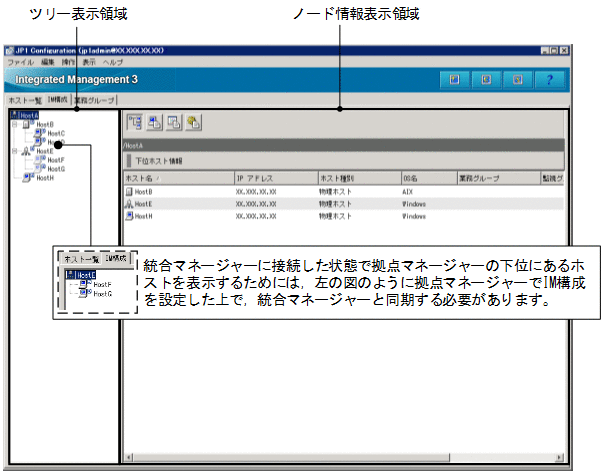Click the host-with-document toolbar icon
This screenshot has height=475, width=603.
point(154,123)
